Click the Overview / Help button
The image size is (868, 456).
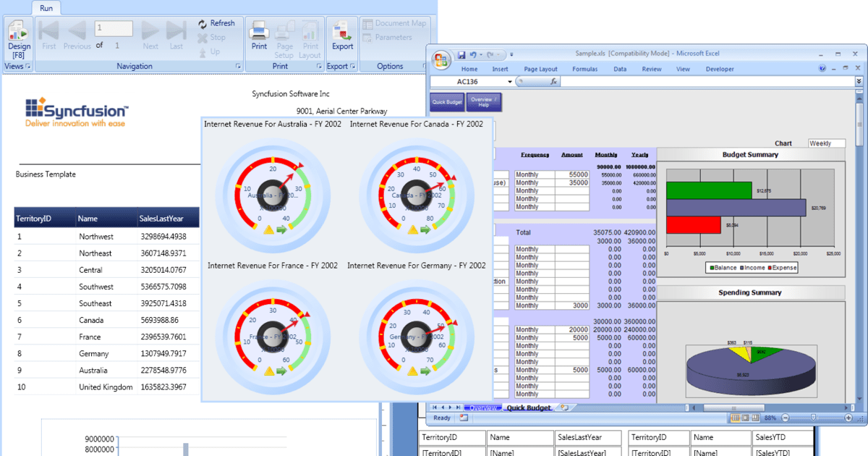coord(484,101)
